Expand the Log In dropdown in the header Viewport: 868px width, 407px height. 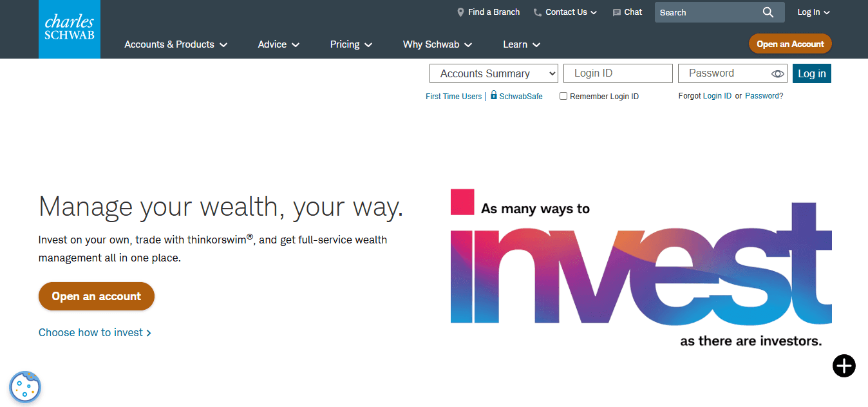coord(813,12)
